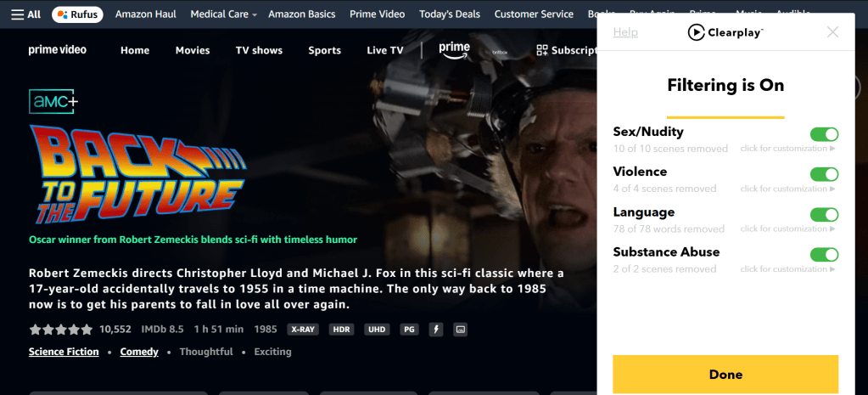Click the Subscriptions grid icon

point(542,50)
